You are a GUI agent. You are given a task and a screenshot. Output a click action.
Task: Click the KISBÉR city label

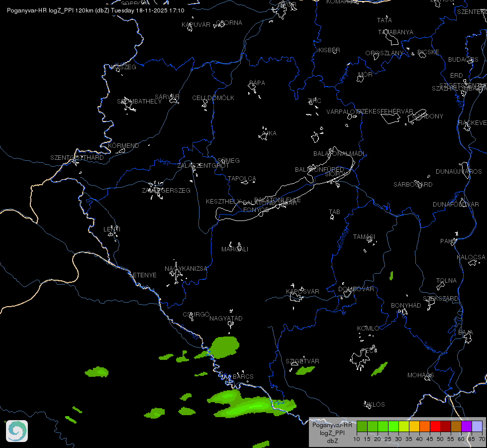pos(329,50)
